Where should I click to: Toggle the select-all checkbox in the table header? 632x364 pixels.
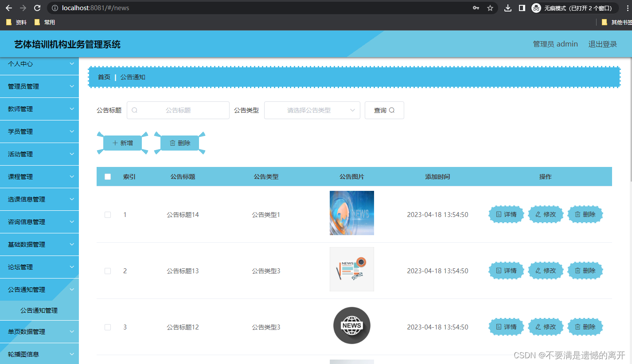(x=107, y=176)
